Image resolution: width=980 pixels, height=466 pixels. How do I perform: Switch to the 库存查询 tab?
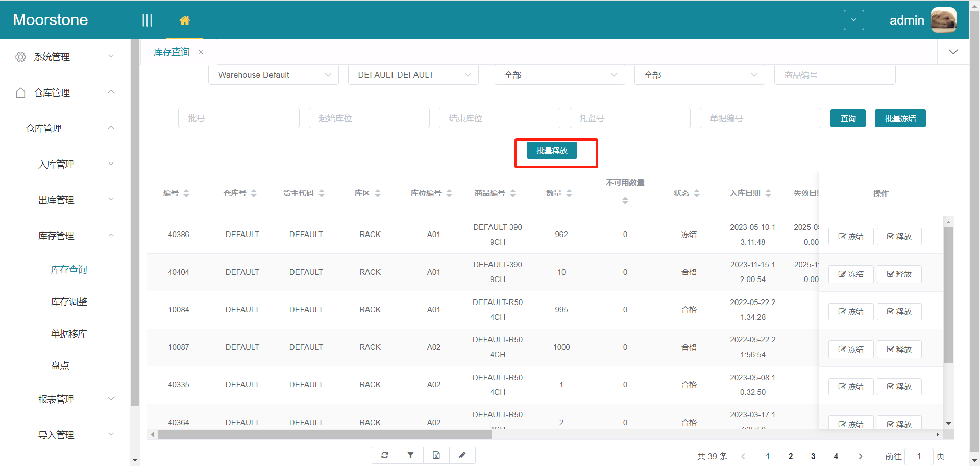point(171,52)
